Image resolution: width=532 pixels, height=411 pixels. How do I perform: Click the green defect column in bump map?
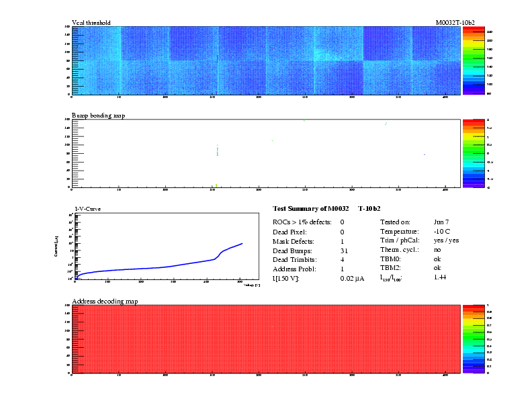[218, 150]
